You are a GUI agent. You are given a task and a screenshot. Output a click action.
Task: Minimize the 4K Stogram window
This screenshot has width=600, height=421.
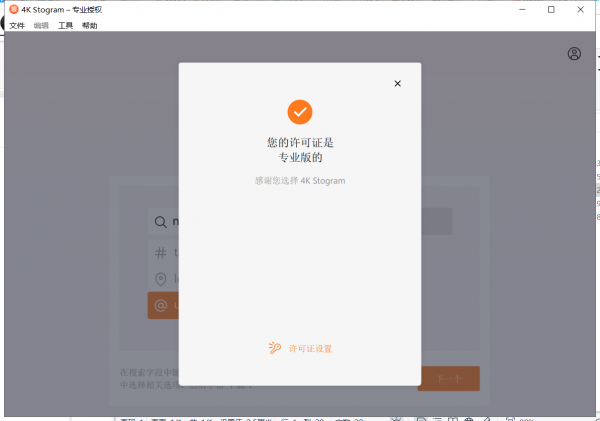point(522,10)
